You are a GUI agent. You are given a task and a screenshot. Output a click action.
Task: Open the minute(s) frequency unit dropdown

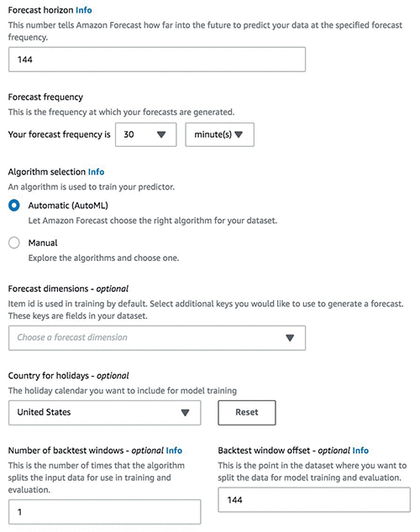coord(219,135)
